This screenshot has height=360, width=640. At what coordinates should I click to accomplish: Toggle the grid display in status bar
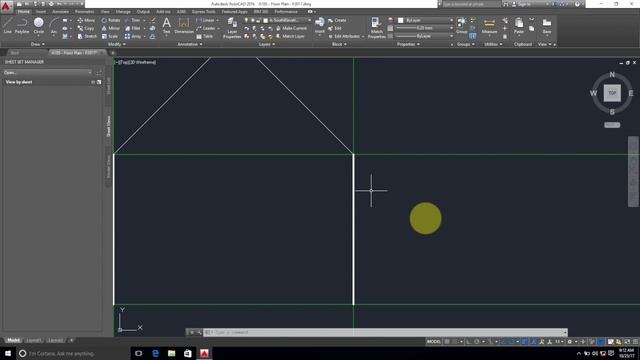point(447,342)
